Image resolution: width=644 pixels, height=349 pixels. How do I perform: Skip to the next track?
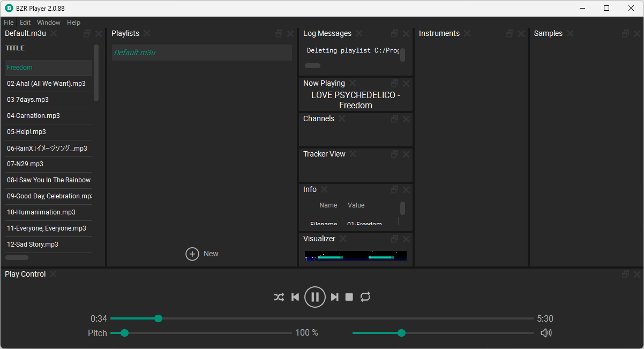click(335, 297)
